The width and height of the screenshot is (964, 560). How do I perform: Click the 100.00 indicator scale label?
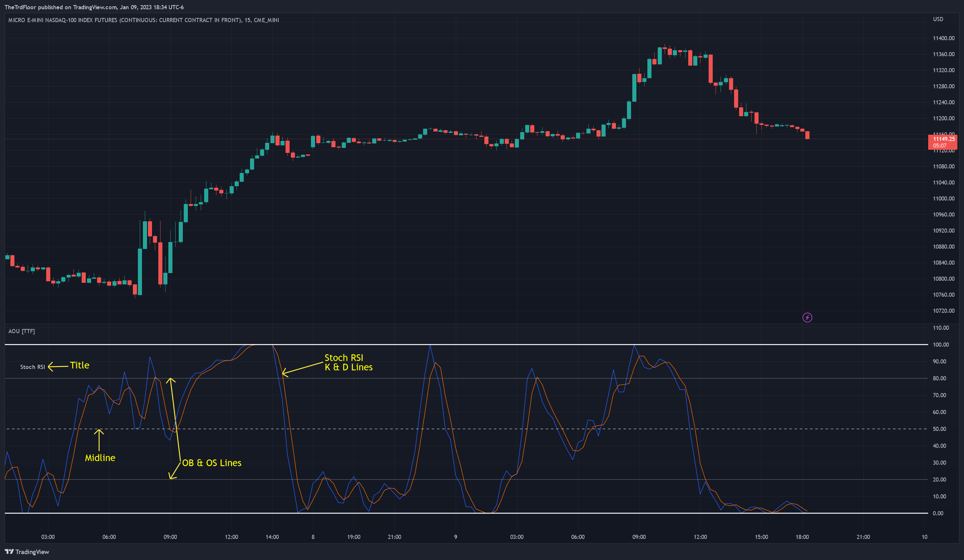(x=941, y=344)
